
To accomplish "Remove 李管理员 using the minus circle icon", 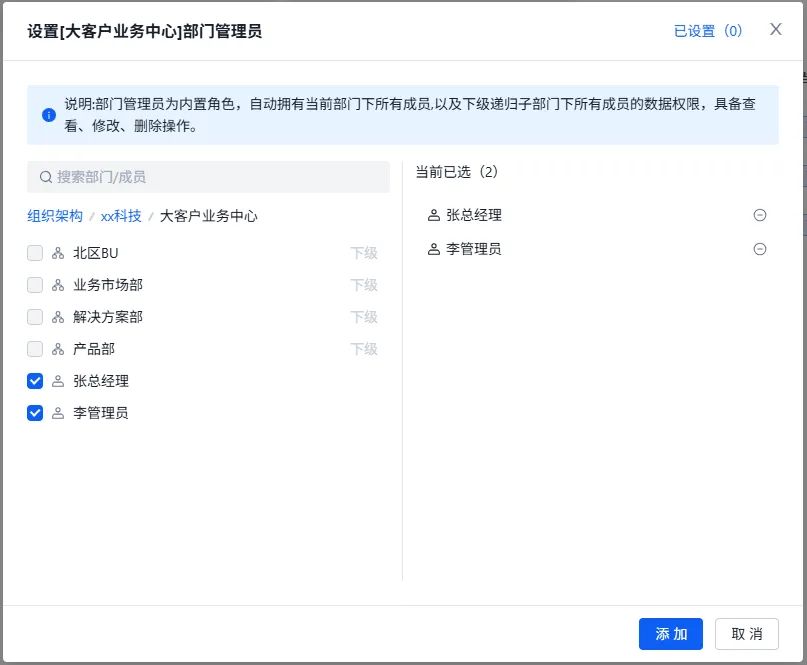I will pyautogui.click(x=760, y=249).
